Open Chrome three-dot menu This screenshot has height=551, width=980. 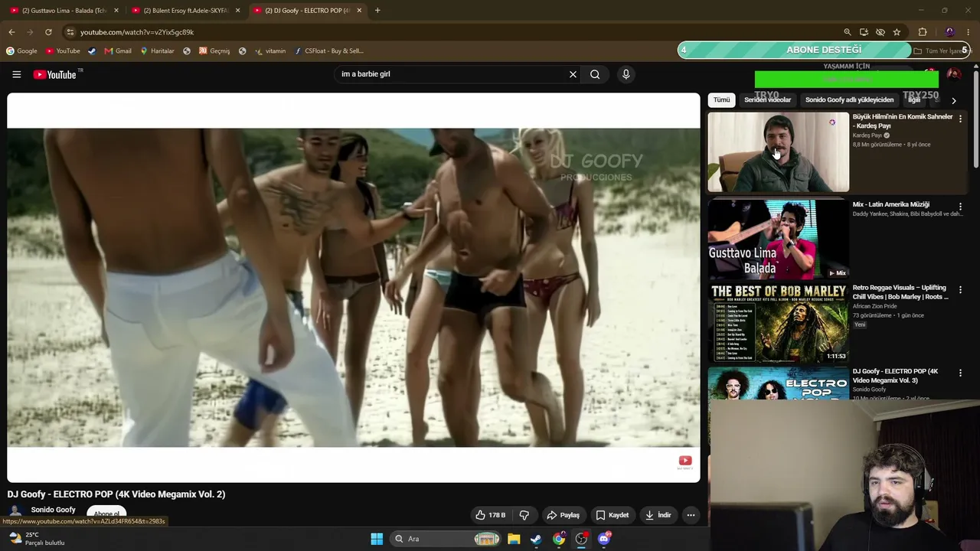[969, 32]
